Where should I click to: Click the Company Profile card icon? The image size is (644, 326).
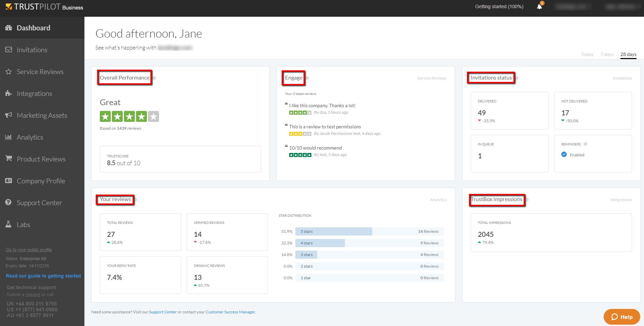click(x=9, y=181)
